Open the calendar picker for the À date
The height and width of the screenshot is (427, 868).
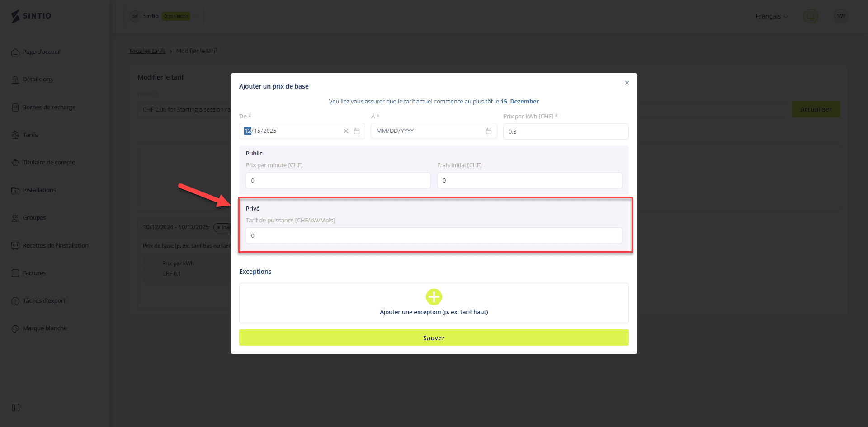(x=489, y=131)
